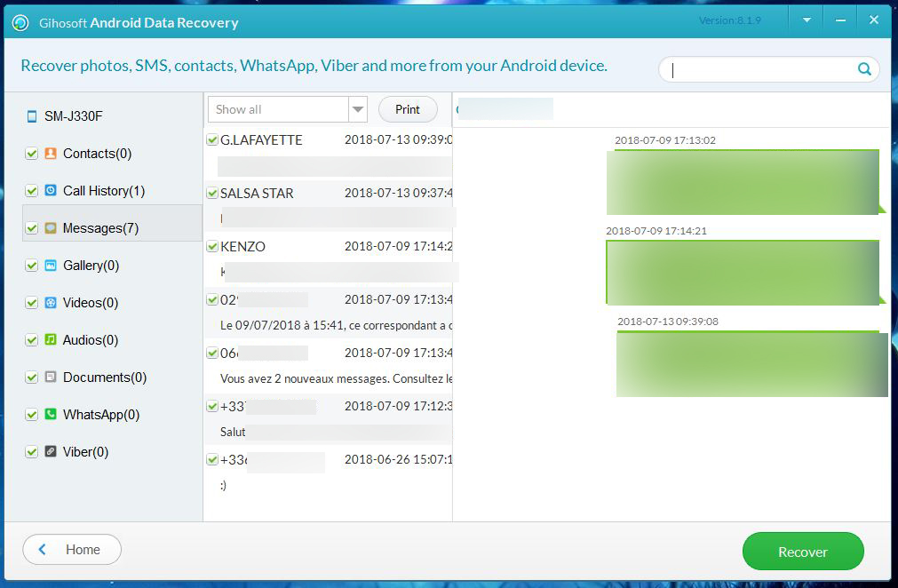Click the SM-J330F phone device icon
The image size is (898, 588).
[32, 116]
